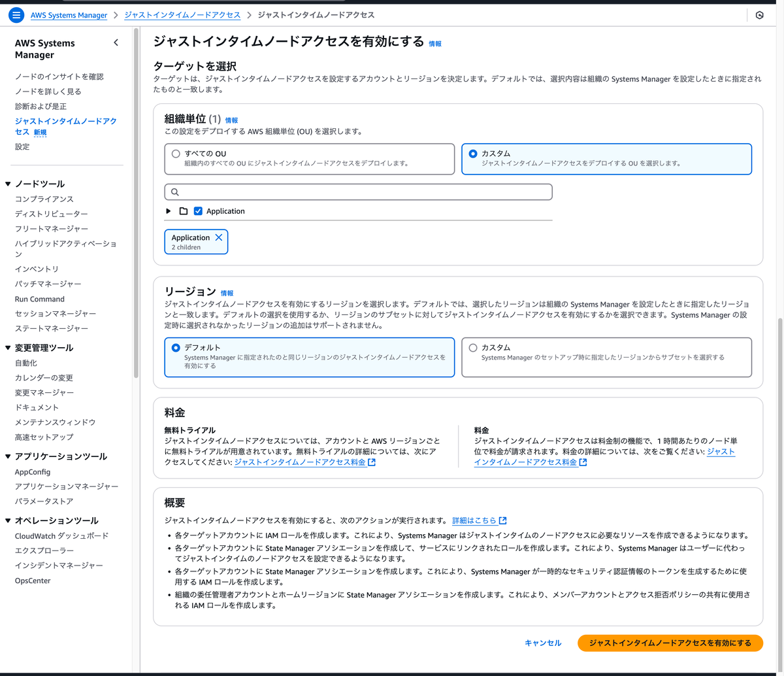Screen dimensions: 784x676
Task: Open メンテナンスウィンドウ in sidebar
Action: coord(56,422)
